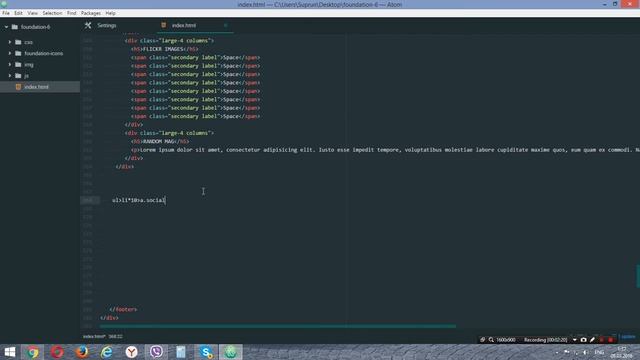The width and height of the screenshot is (640, 360).
Task: Click the volume icon in system tray
Action: pyautogui.click(x=585, y=352)
